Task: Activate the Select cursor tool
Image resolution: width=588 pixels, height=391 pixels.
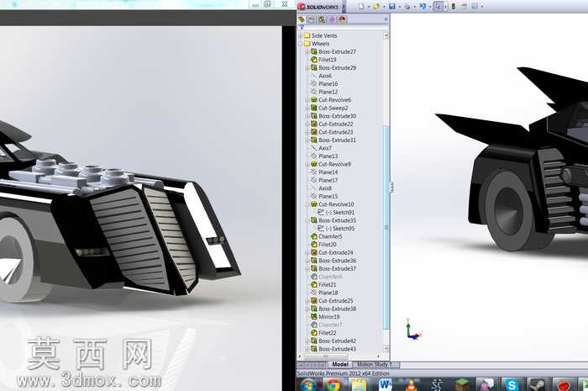Action: coord(438,7)
